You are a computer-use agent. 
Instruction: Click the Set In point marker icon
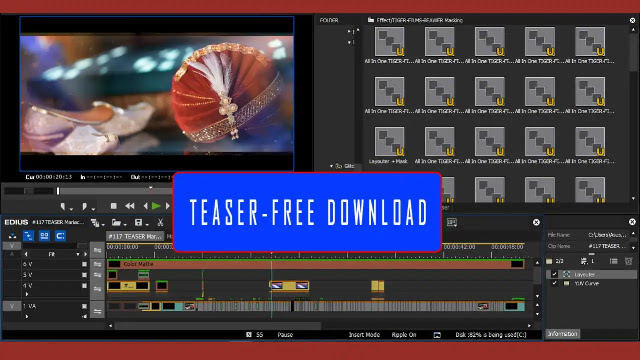[63, 207]
